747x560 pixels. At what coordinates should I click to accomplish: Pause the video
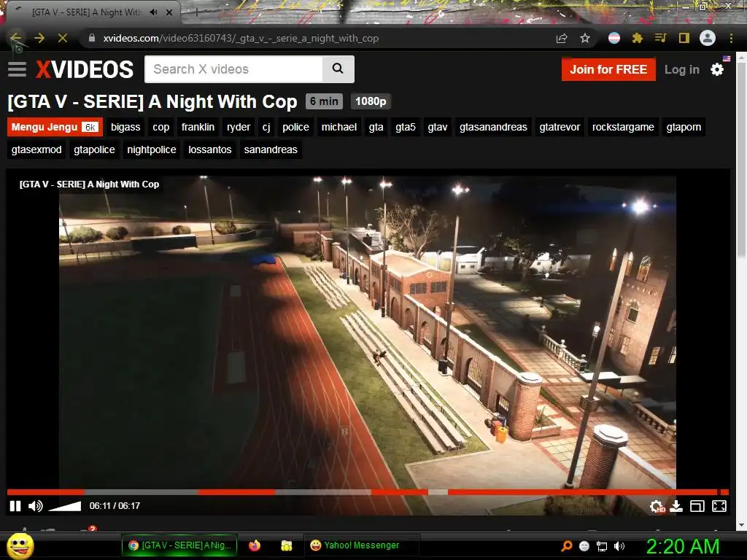click(15, 506)
